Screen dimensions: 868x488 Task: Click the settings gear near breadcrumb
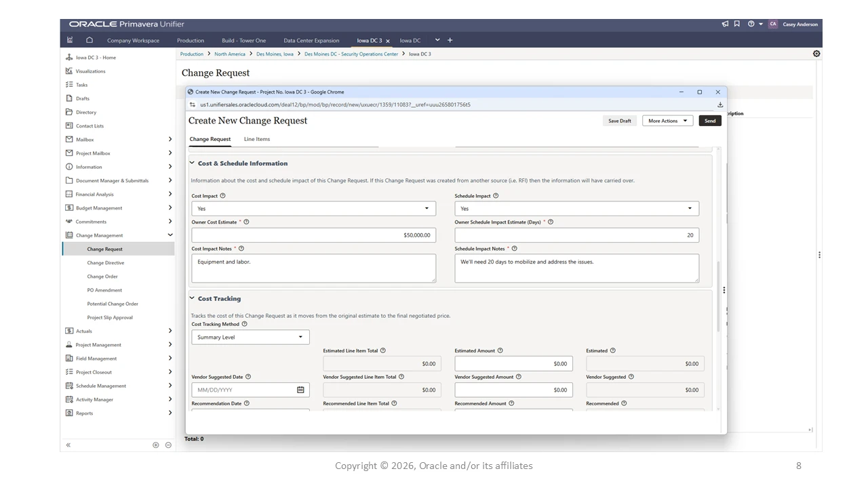(x=816, y=54)
